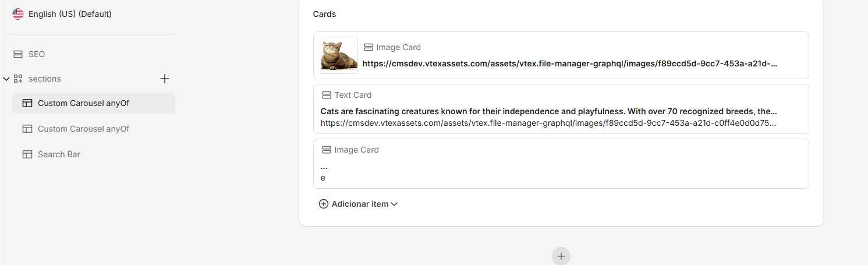Select the SEO item in sidebar
Image resolution: width=868 pixels, height=265 pixels.
point(94,54)
